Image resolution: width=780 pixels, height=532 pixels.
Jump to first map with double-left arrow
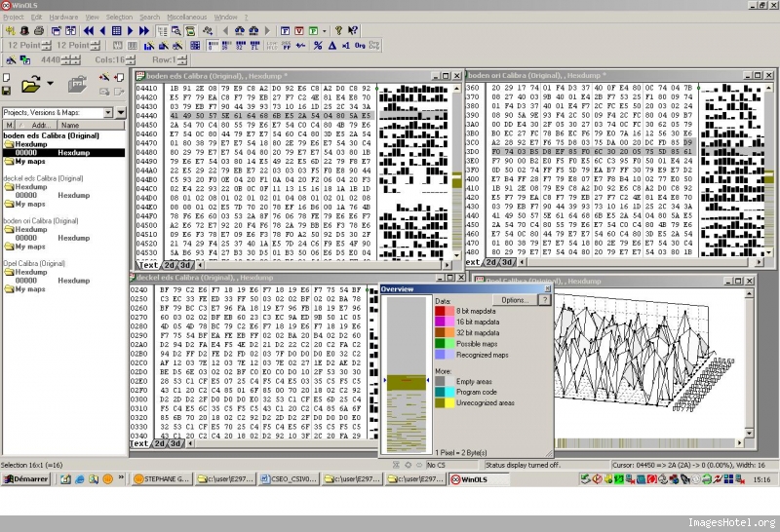click(89, 31)
